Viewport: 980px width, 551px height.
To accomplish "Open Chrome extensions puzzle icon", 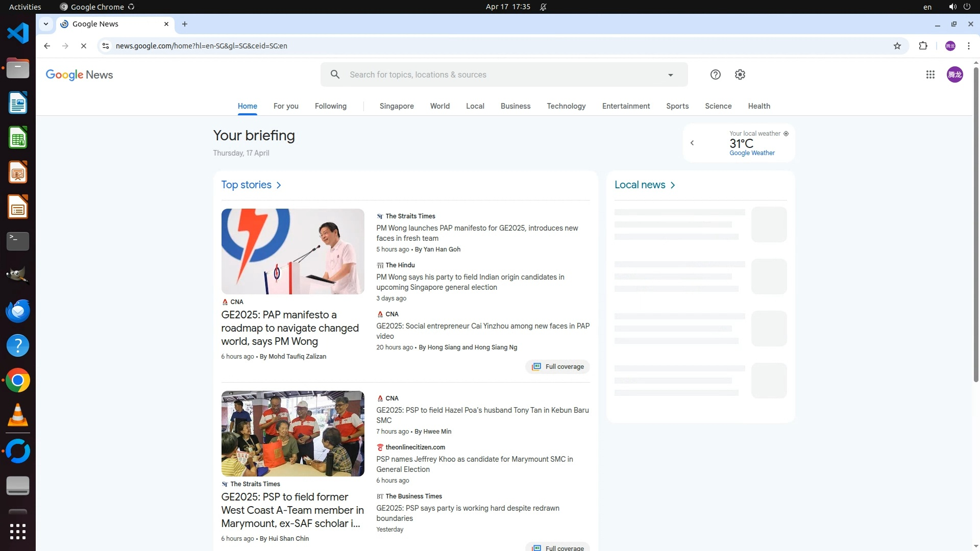I will tap(923, 46).
